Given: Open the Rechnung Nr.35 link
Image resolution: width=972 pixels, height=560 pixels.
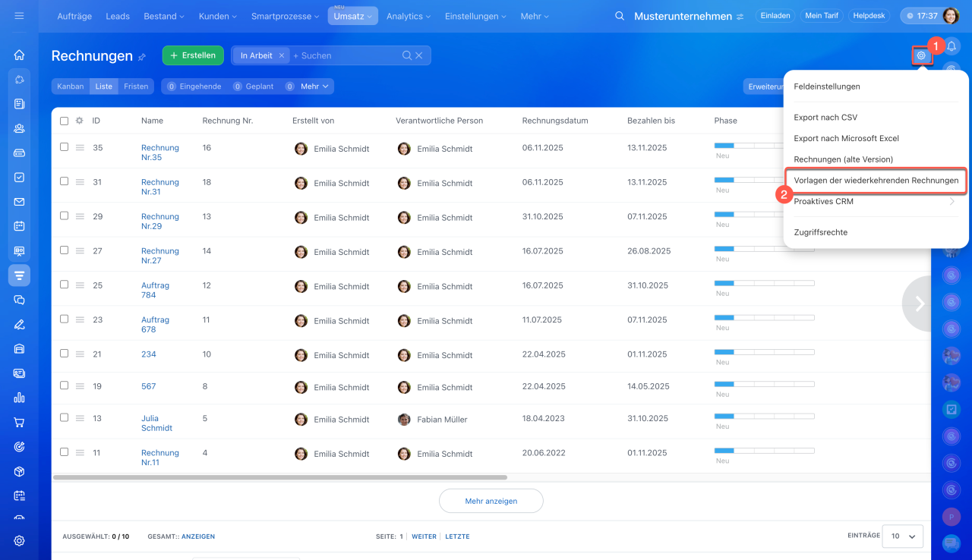Looking at the screenshot, I should [159, 153].
